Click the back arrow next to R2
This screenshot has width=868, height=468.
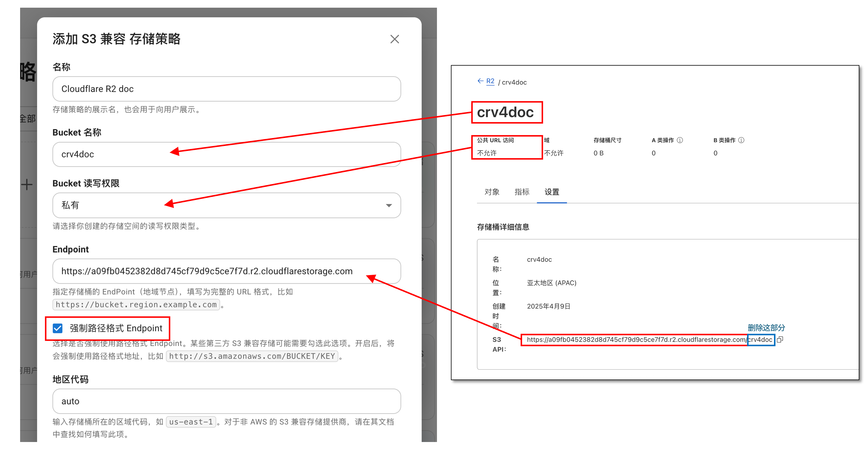[x=480, y=81]
